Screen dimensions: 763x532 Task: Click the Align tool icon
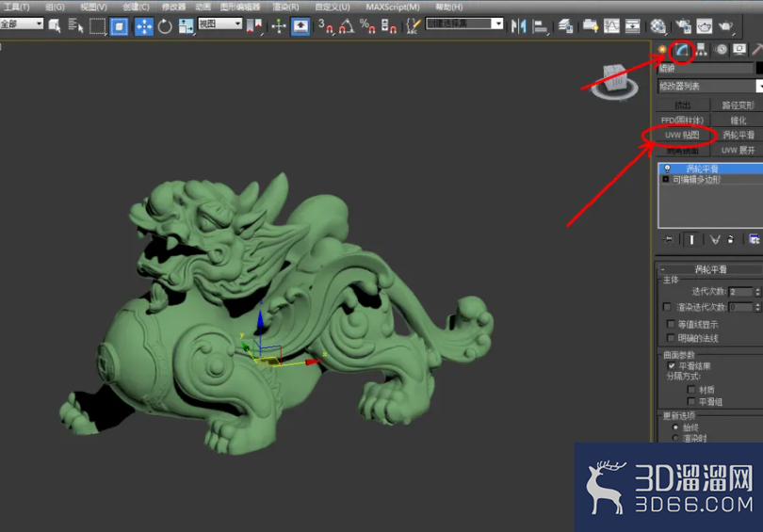540,25
